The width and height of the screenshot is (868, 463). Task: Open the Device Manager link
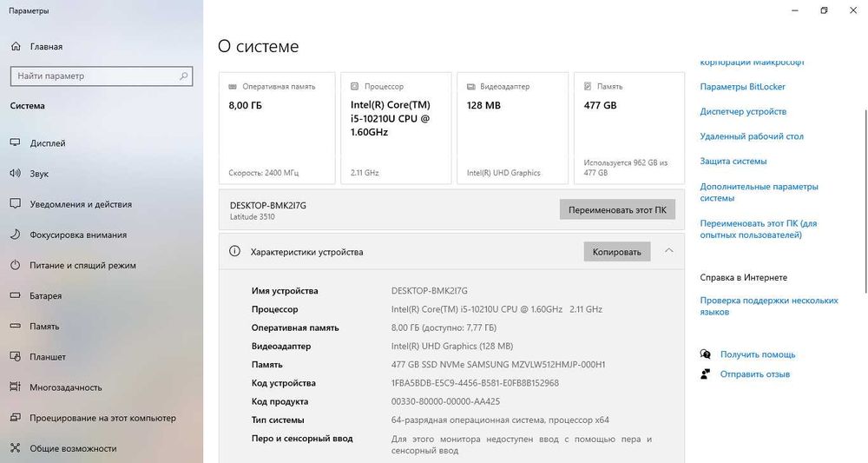(x=743, y=112)
